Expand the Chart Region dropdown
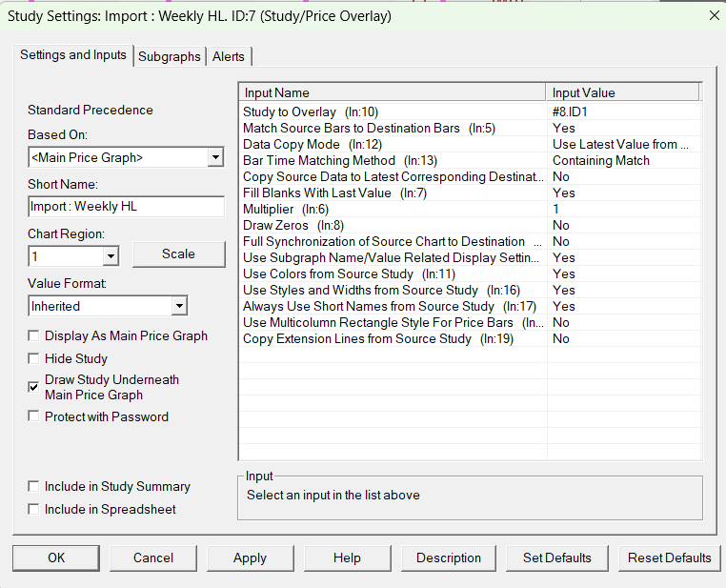The width and height of the screenshot is (726, 588). pyautogui.click(x=111, y=256)
